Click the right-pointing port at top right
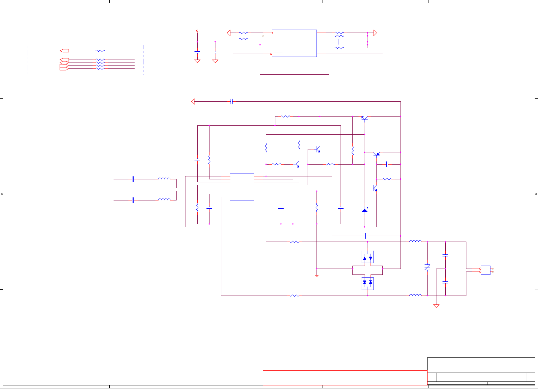Image resolution: width=555 pixels, height=392 pixels. tap(375, 33)
